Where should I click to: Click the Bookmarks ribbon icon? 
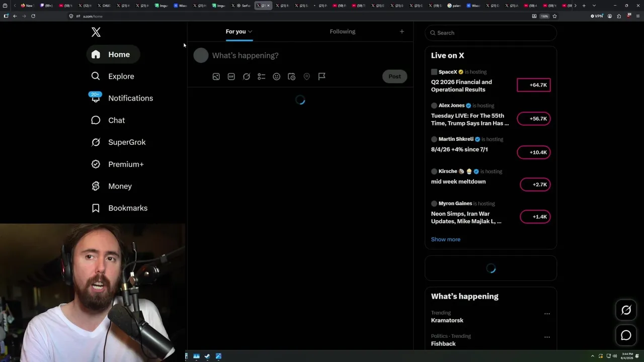(96, 208)
